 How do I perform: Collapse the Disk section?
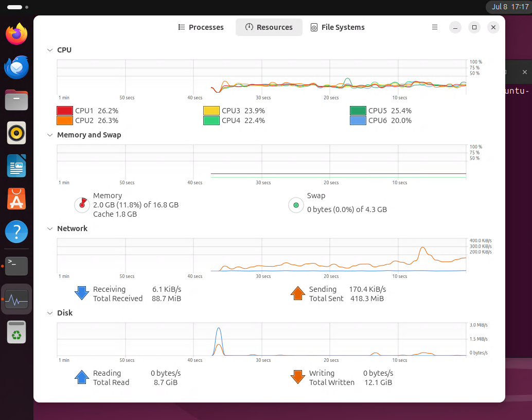(x=50, y=313)
